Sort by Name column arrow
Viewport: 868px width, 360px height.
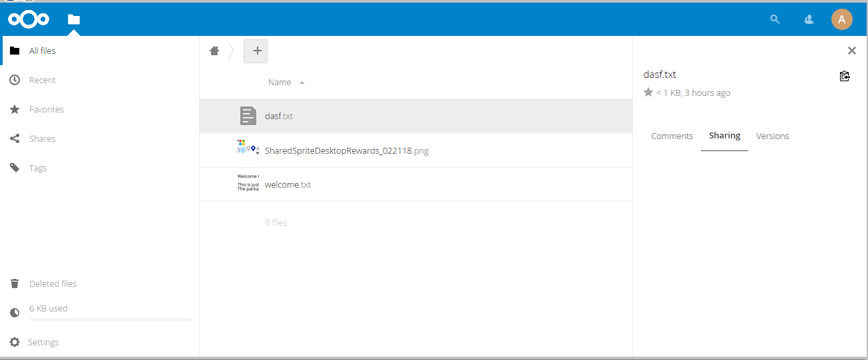[x=302, y=83]
